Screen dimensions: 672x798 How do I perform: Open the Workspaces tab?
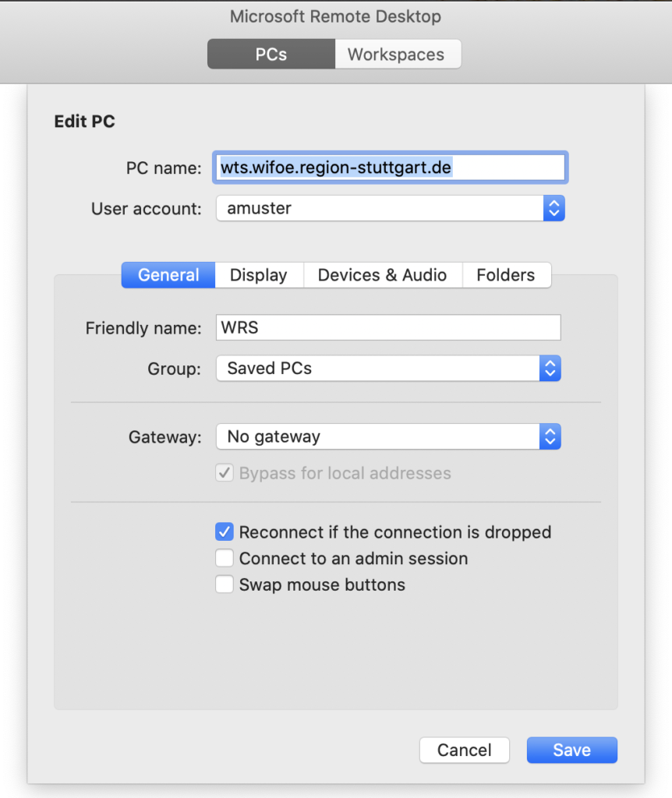coord(396,55)
